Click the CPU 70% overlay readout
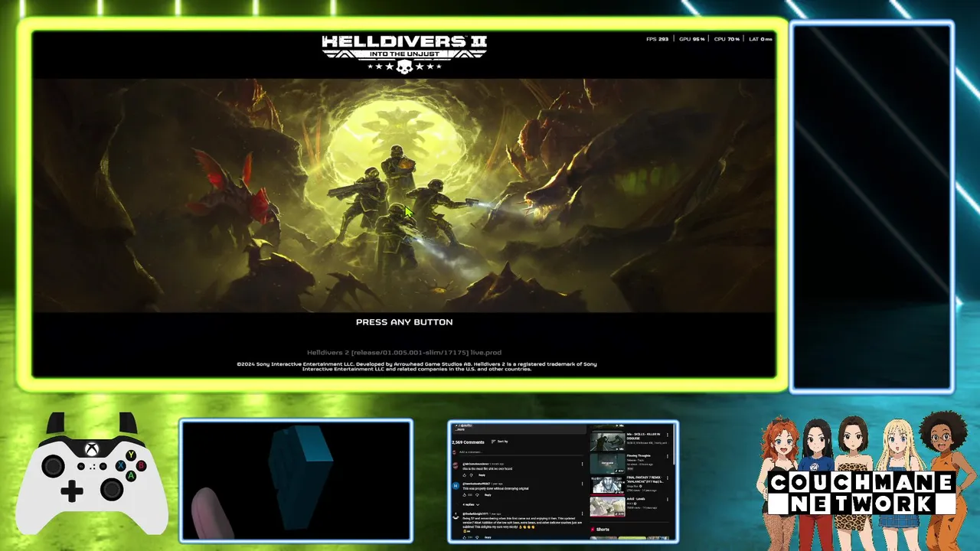The width and height of the screenshot is (980, 551). (x=727, y=39)
